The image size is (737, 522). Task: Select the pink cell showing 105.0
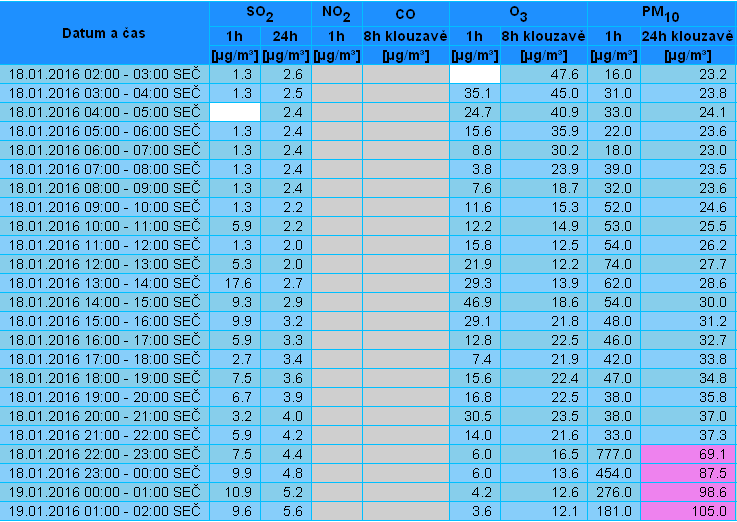coord(687,511)
